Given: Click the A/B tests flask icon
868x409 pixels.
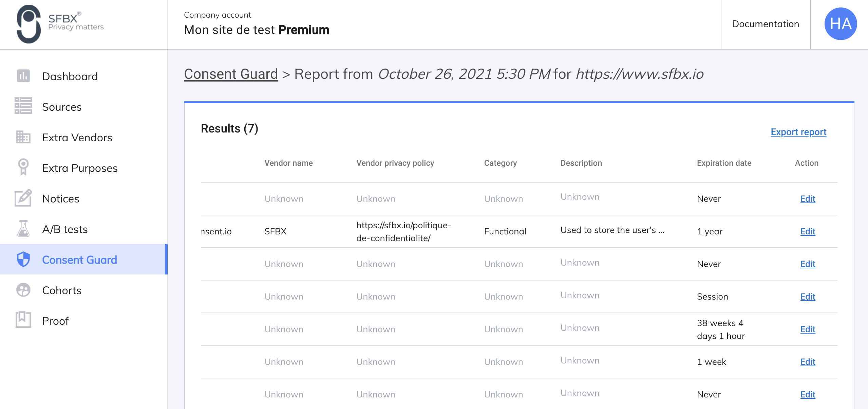Looking at the screenshot, I should click(23, 229).
